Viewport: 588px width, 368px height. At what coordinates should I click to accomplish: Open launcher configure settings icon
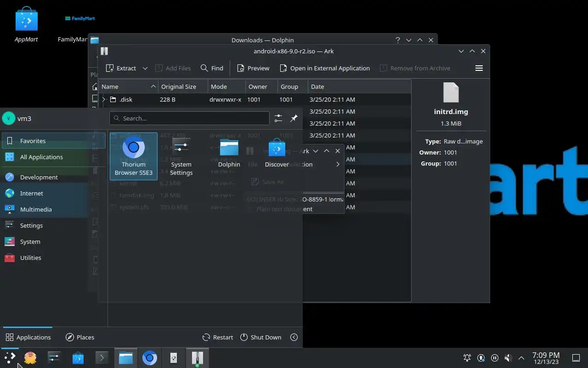pyautogui.click(x=278, y=118)
